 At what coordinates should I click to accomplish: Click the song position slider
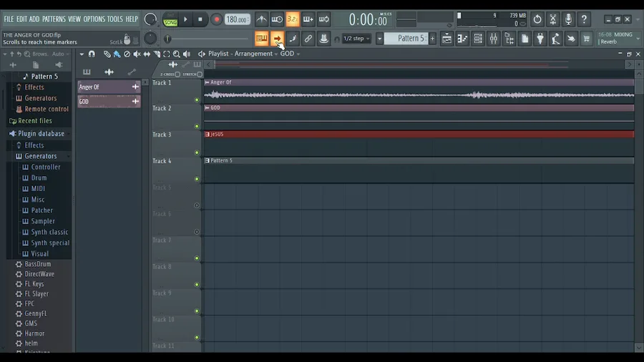click(208, 39)
